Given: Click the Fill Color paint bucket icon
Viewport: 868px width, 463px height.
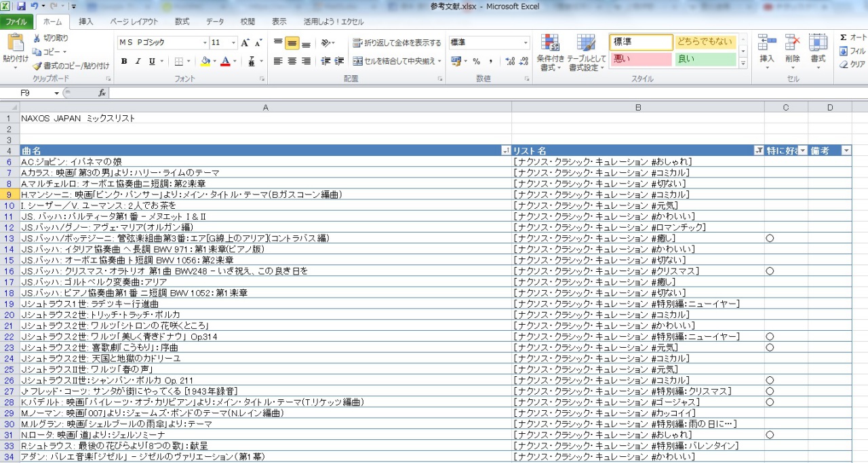Looking at the screenshot, I should coord(205,61).
